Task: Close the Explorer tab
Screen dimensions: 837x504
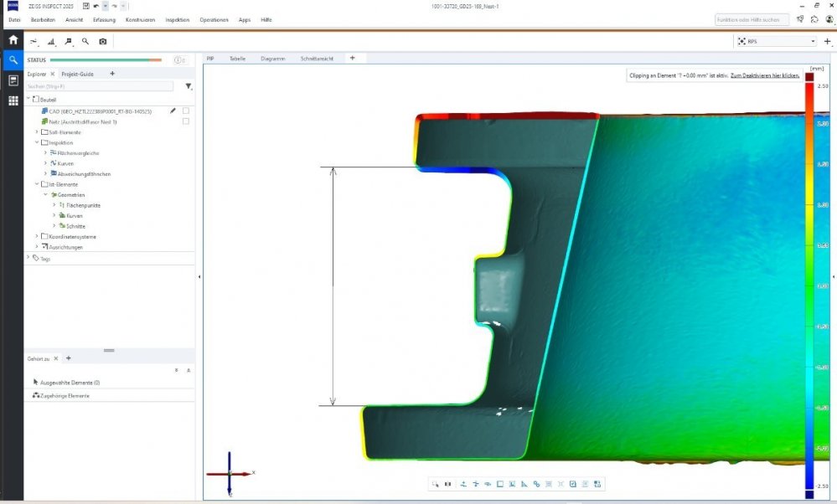Action: 53,74
